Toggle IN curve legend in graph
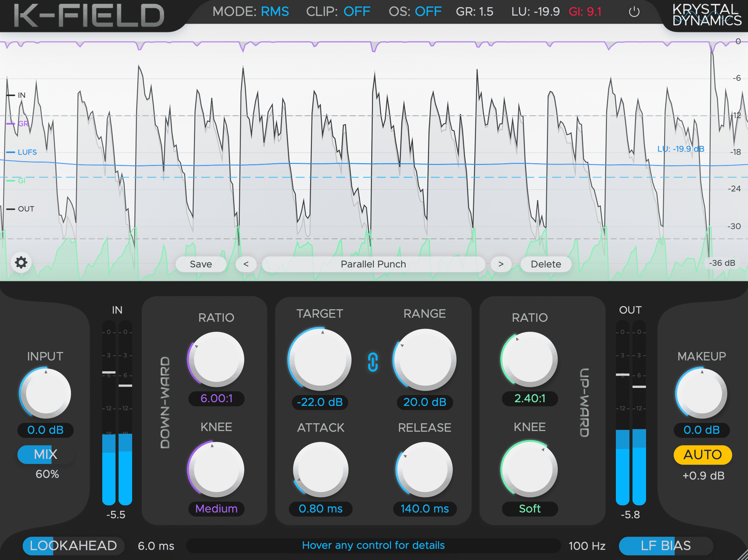 [x=16, y=95]
